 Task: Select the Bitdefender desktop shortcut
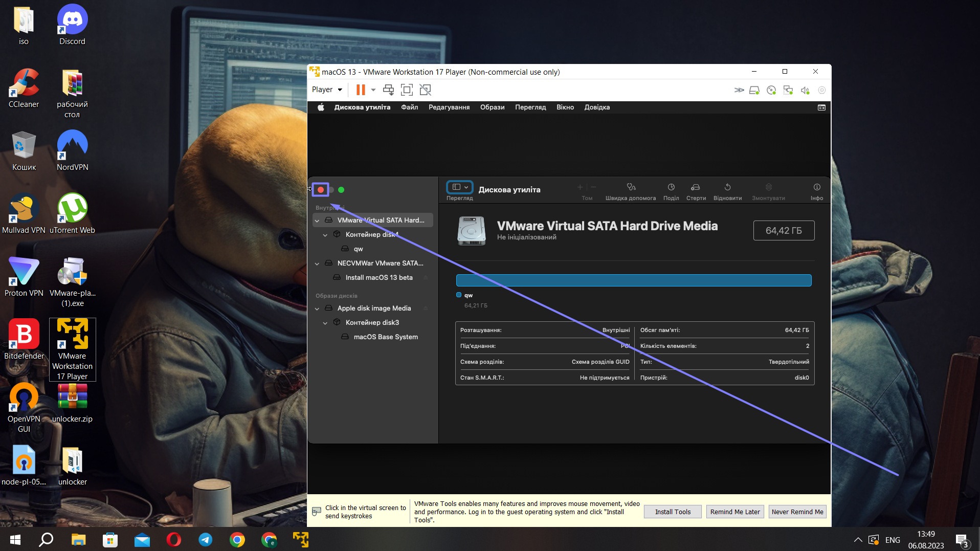[24, 339]
